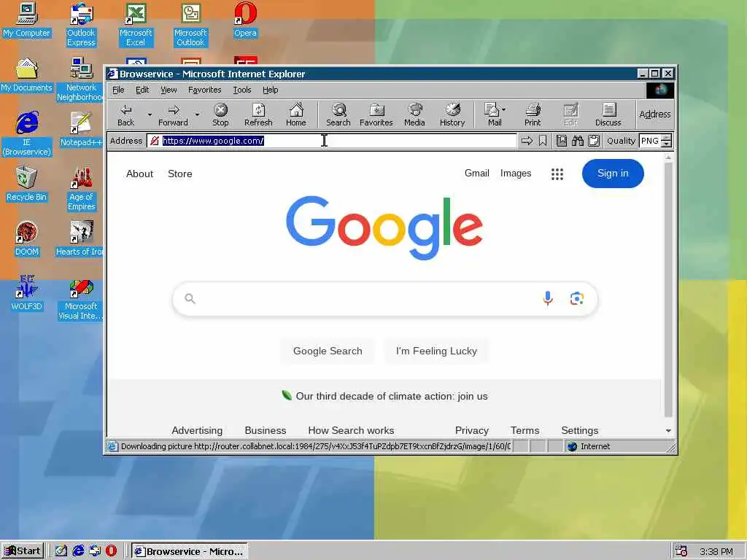The width and height of the screenshot is (747, 560).
Task: Click the Google Search button
Action: click(328, 351)
